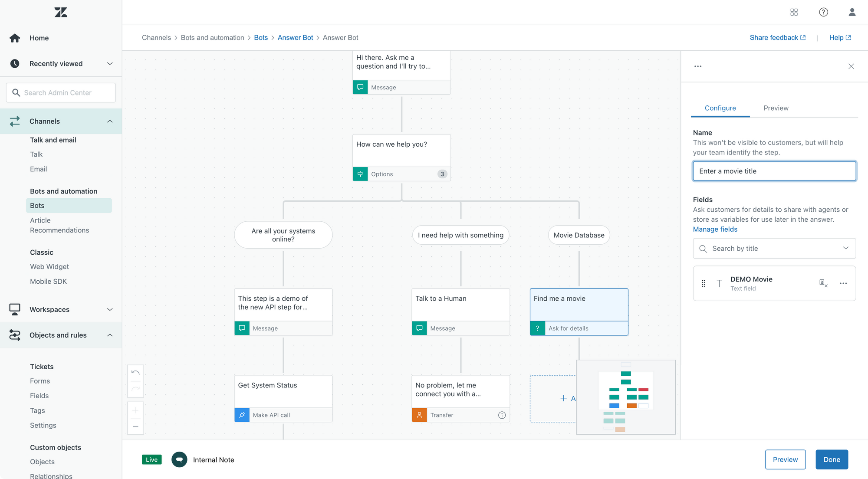Toggle DEMO Movie field optional icon

click(823, 283)
